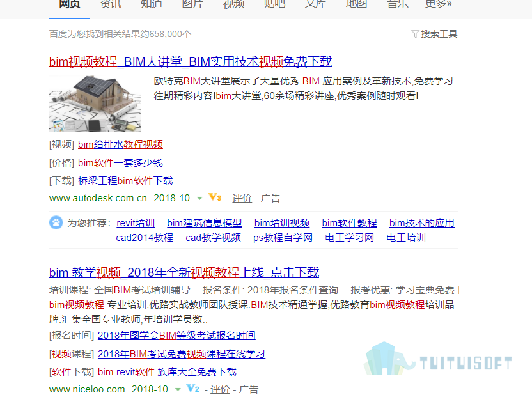Open the 文库 tab
The image size is (532, 395).
tap(316, 4)
